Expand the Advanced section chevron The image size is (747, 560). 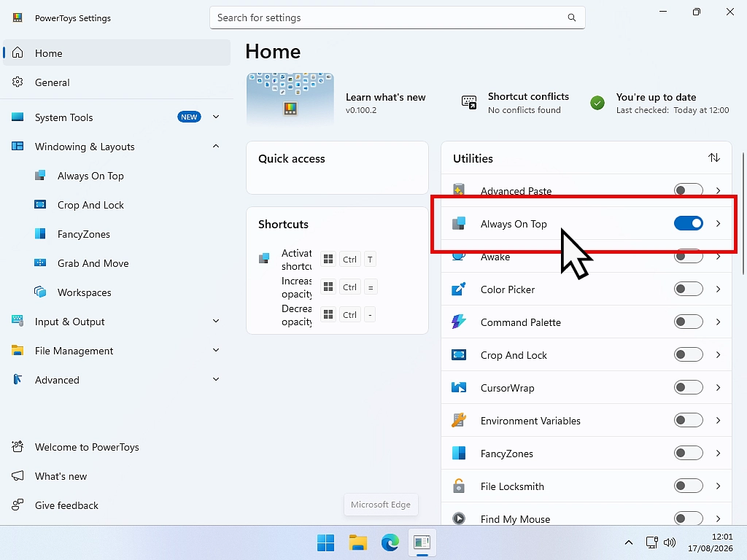click(216, 379)
